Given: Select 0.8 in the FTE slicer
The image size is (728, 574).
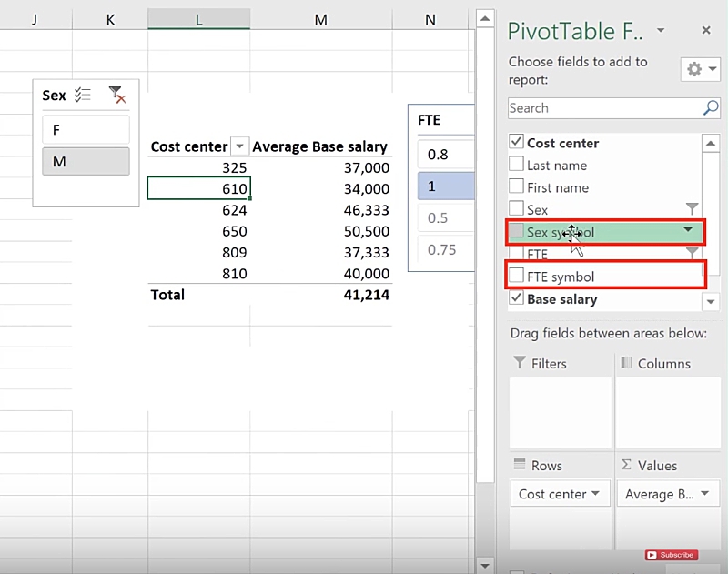Looking at the screenshot, I should coord(444,155).
